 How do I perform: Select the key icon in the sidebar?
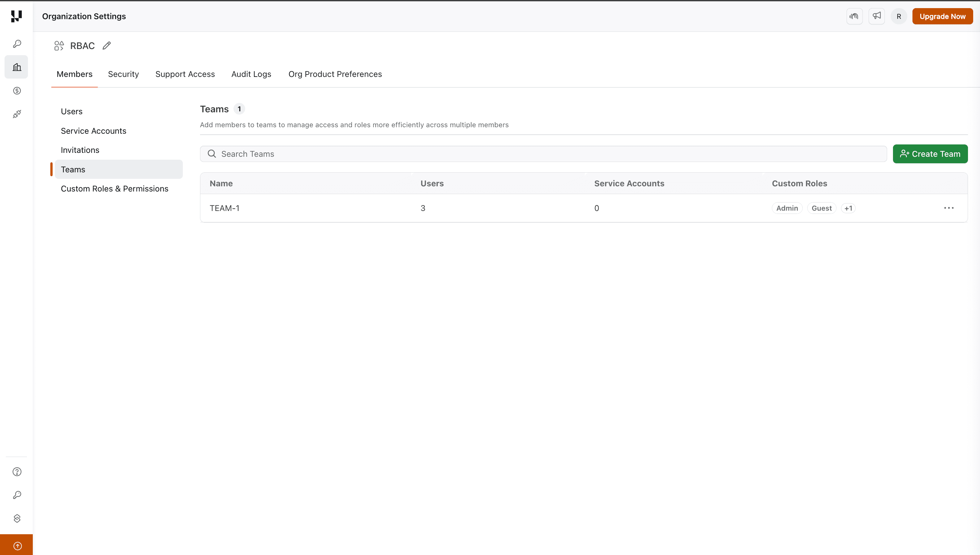pos(17,43)
